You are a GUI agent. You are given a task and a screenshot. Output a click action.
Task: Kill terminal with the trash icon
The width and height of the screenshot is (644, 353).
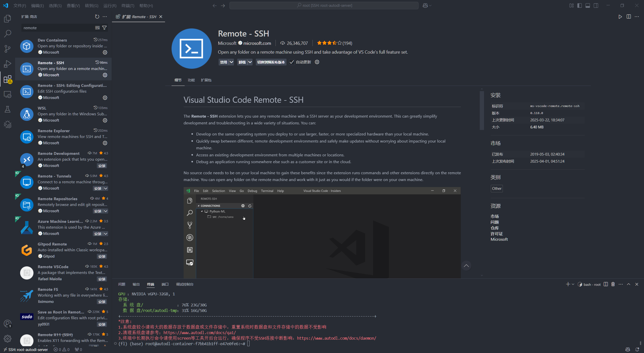click(x=613, y=284)
